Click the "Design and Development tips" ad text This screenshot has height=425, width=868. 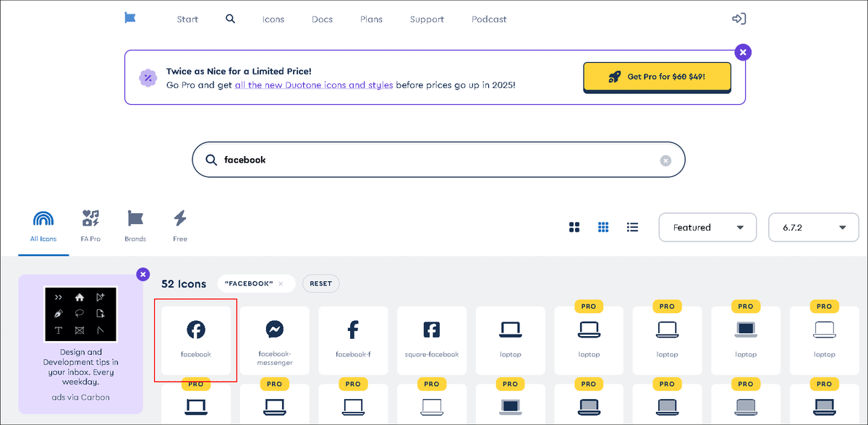[x=80, y=366]
